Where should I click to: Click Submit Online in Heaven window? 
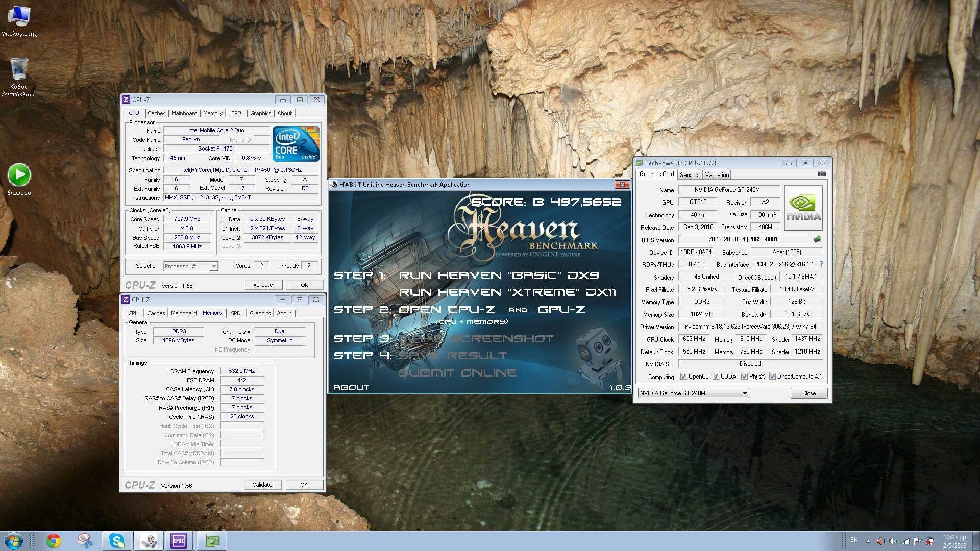457,373
